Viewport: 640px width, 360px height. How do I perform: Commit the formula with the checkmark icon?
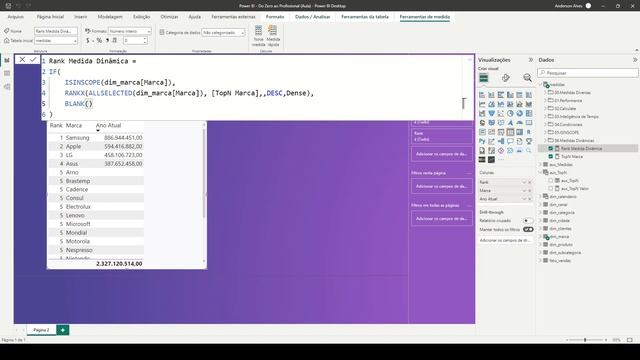(x=33, y=60)
